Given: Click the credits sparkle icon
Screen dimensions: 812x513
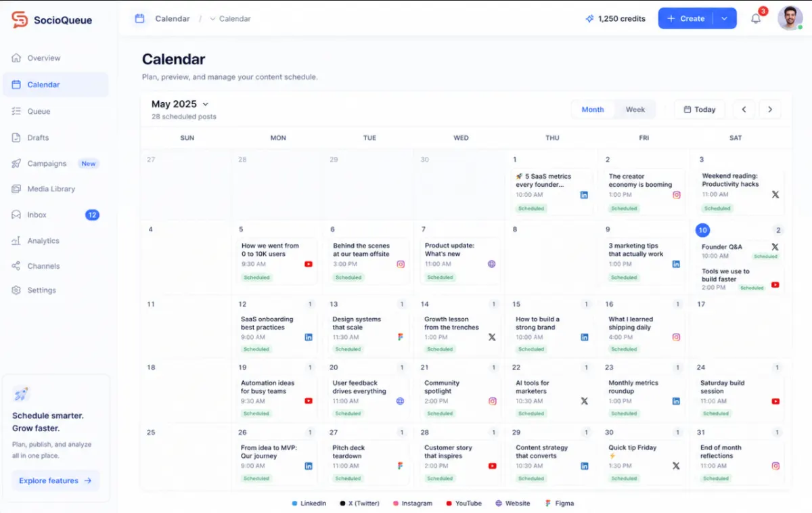Looking at the screenshot, I should point(589,19).
